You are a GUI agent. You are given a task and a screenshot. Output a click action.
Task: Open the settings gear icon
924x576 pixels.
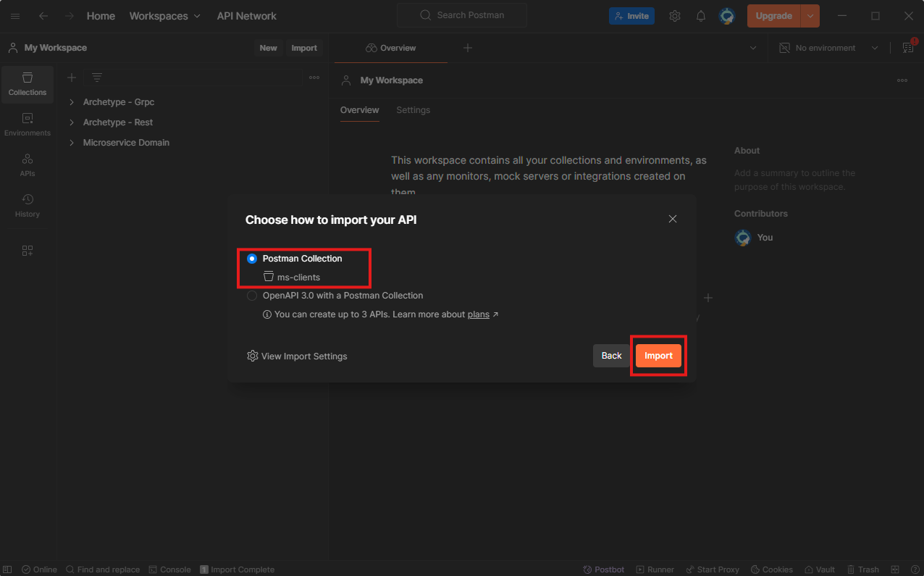(675, 16)
